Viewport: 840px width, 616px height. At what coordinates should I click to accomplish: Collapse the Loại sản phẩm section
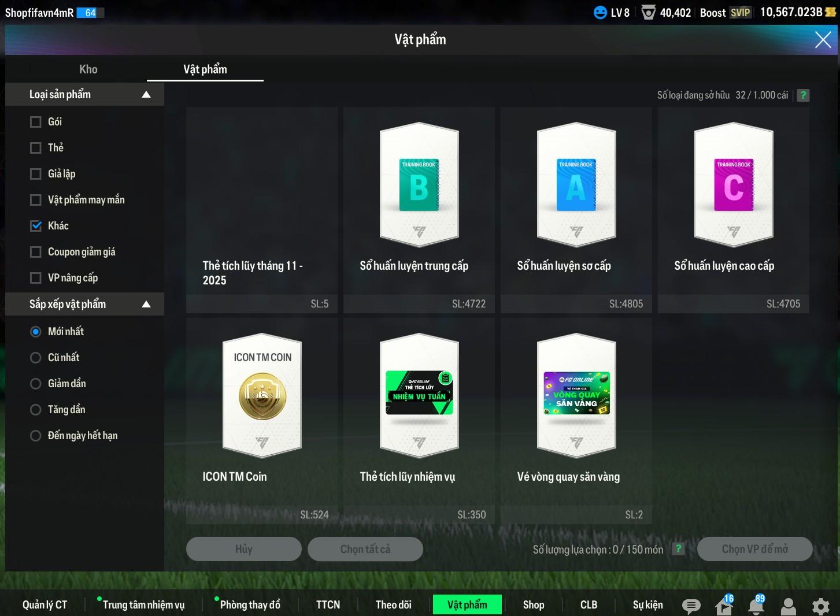(146, 95)
